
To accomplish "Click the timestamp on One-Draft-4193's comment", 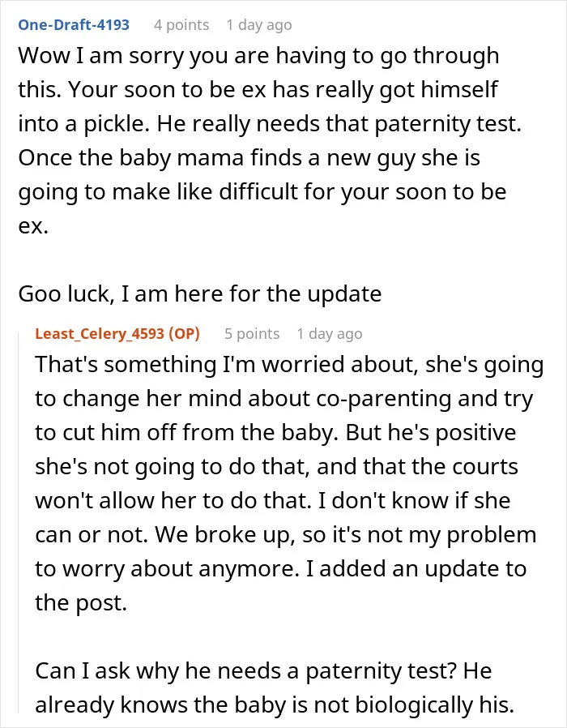I will pos(259,25).
